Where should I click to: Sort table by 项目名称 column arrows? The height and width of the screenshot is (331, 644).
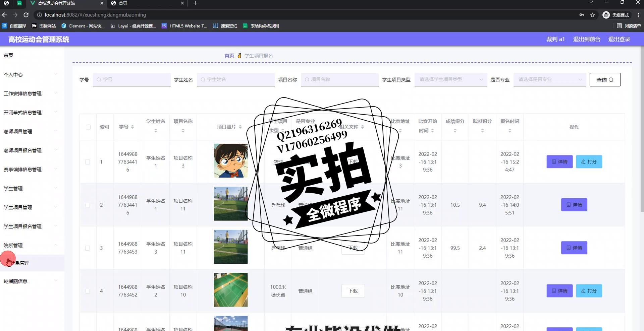click(x=183, y=131)
